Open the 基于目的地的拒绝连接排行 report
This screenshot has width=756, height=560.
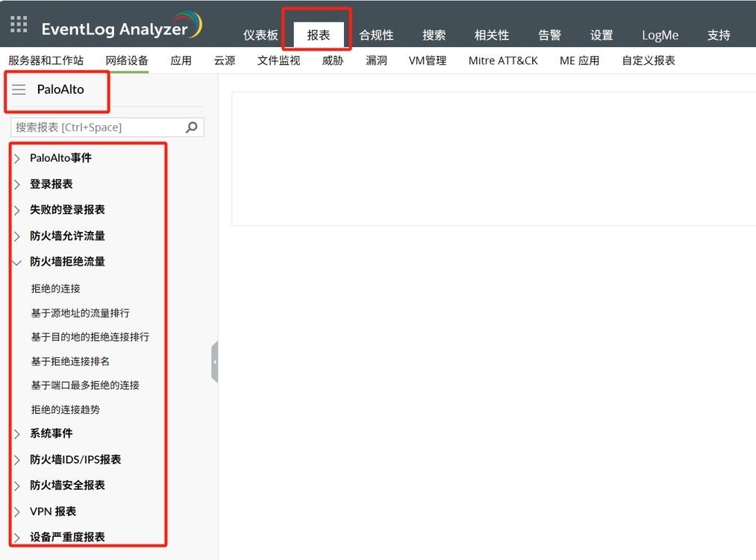(90, 337)
